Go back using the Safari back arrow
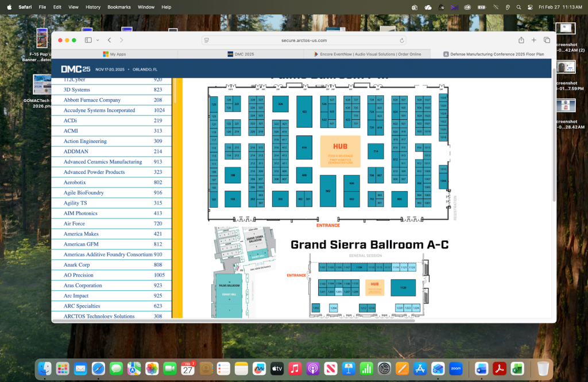 (109, 40)
